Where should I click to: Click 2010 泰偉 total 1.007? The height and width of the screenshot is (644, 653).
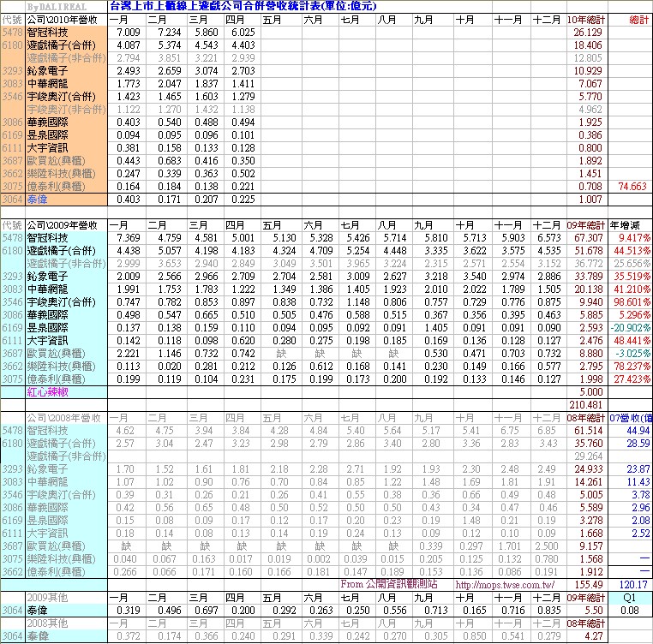tap(590, 200)
